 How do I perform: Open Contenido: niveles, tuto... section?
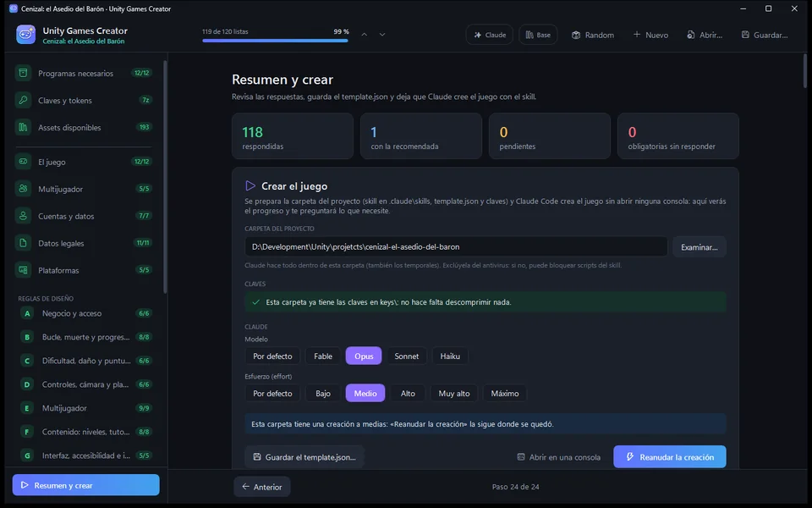(86, 432)
